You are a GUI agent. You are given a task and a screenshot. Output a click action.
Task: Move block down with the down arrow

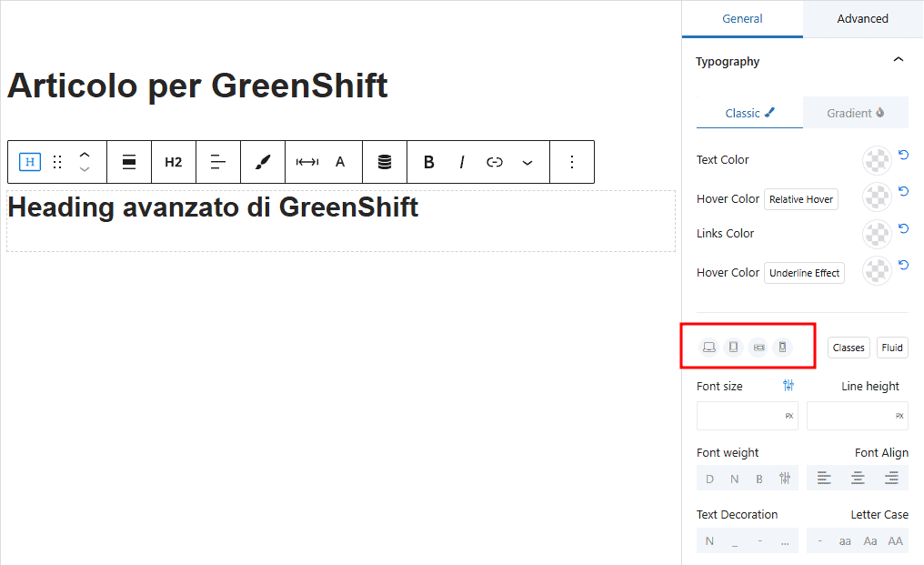point(85,169)
